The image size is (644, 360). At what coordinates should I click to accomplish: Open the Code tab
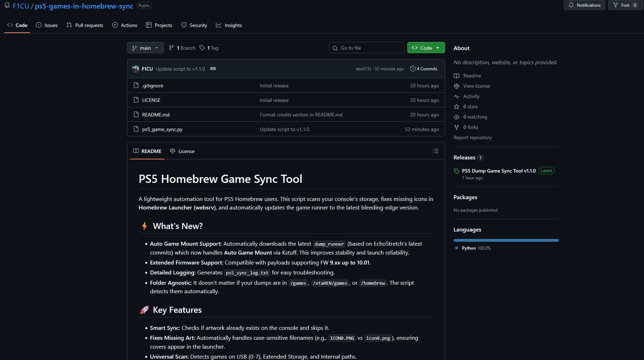pos(17,25)
